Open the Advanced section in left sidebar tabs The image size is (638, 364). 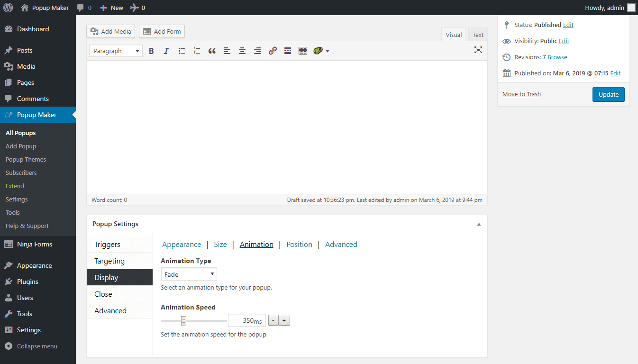[x=119, y=311]
